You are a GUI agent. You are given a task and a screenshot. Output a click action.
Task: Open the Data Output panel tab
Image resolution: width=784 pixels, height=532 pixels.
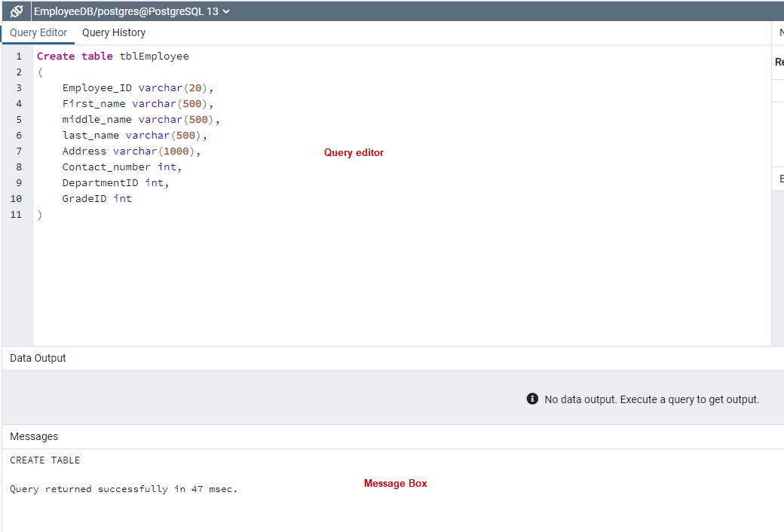coord(38,358)
